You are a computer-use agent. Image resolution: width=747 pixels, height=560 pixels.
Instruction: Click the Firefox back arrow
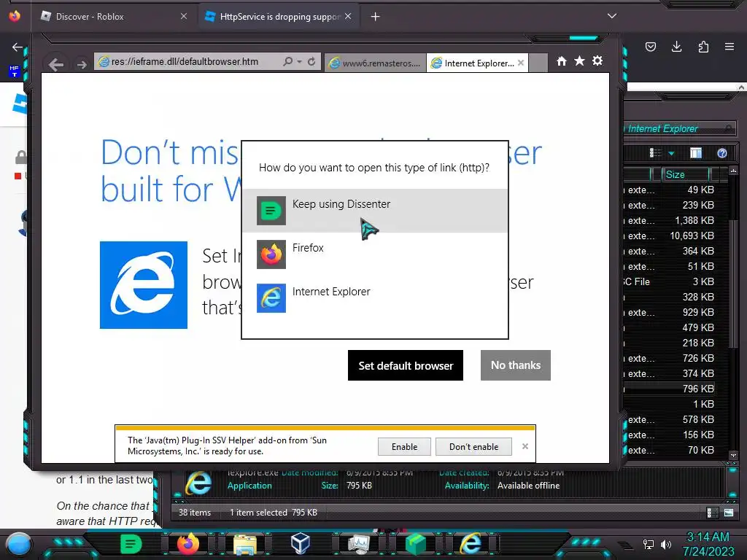tap(18, 47)
